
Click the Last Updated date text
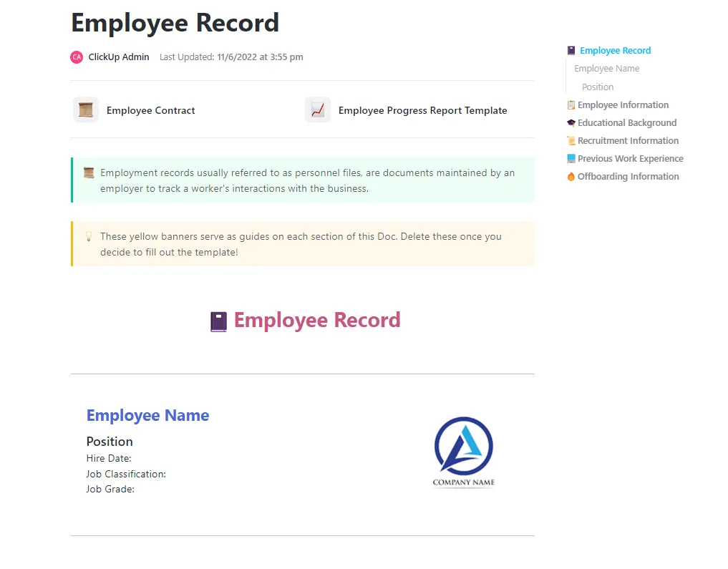pyautogui.click(x=231, y=57)
